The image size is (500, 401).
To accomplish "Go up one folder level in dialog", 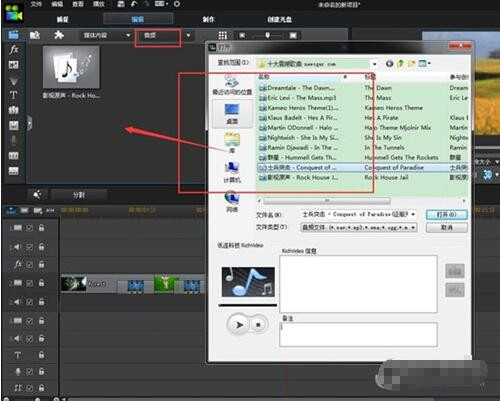I will pos(400,63).
